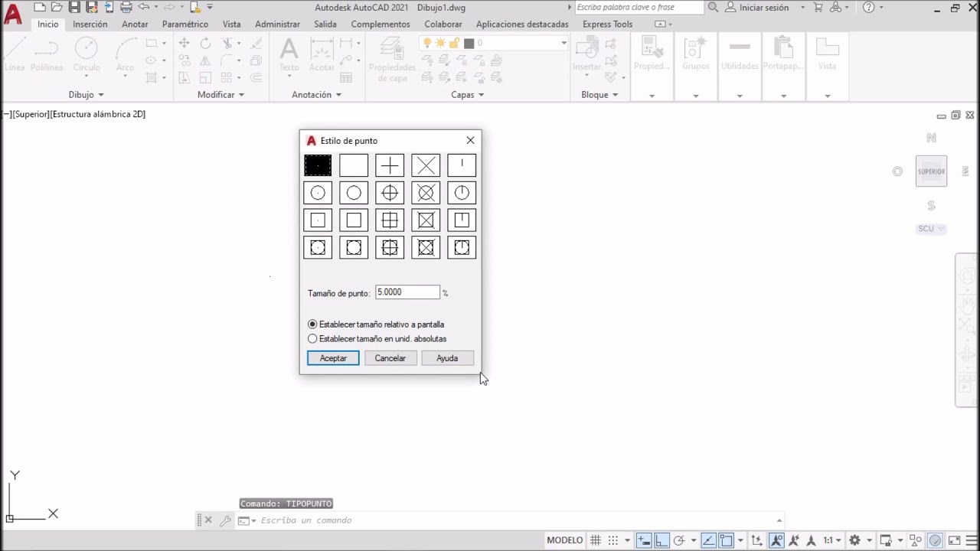Open the Vista ribbon tab

232,24
